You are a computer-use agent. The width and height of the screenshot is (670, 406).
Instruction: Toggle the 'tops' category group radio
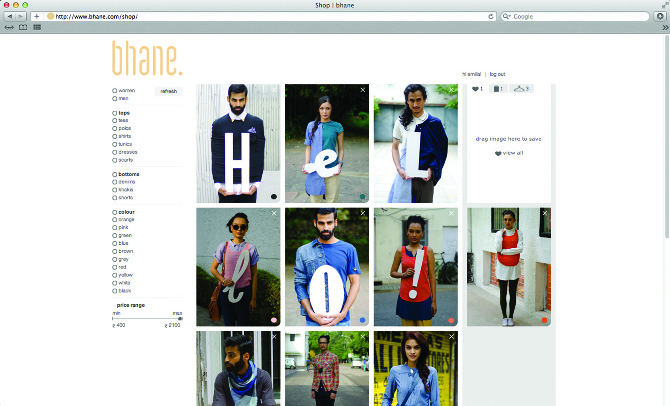(x=115, y=113)
